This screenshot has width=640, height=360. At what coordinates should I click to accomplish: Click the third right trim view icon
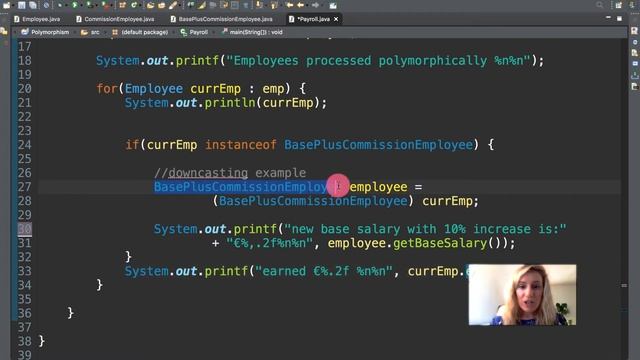point(634,53)
